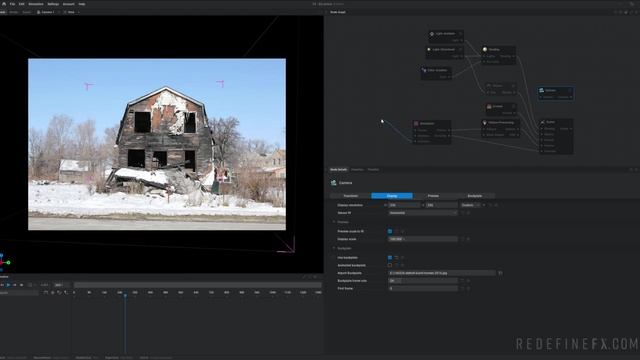Screen dimensions: 640x360
Task: Browse for a backplate file with folder icon
Action: tap(500, 273)
